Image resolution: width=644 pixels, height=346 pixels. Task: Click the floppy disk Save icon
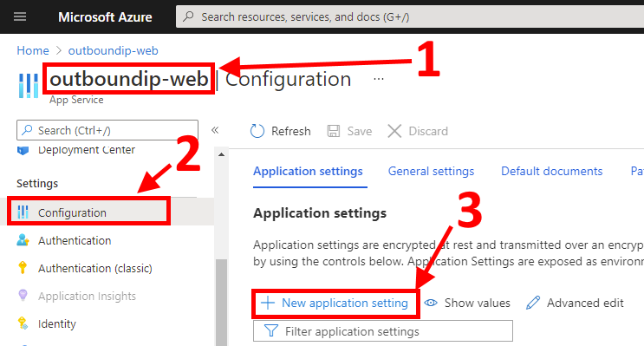tap(334, 131)
